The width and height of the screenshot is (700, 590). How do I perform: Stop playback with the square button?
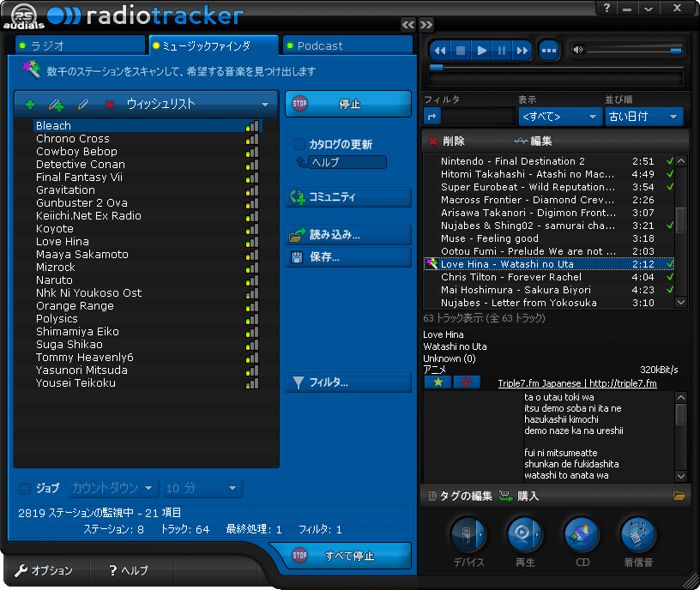(461, 51)
